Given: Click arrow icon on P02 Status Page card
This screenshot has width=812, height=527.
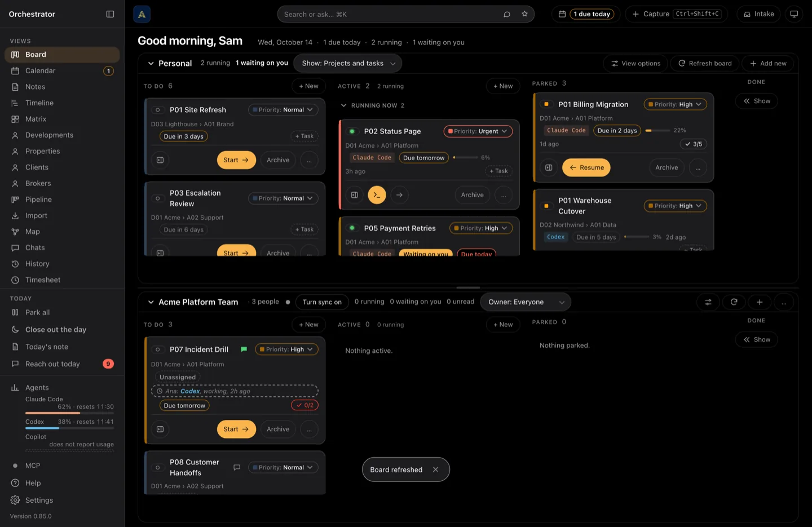Looking at the screenshot, I should click(399, 195).
